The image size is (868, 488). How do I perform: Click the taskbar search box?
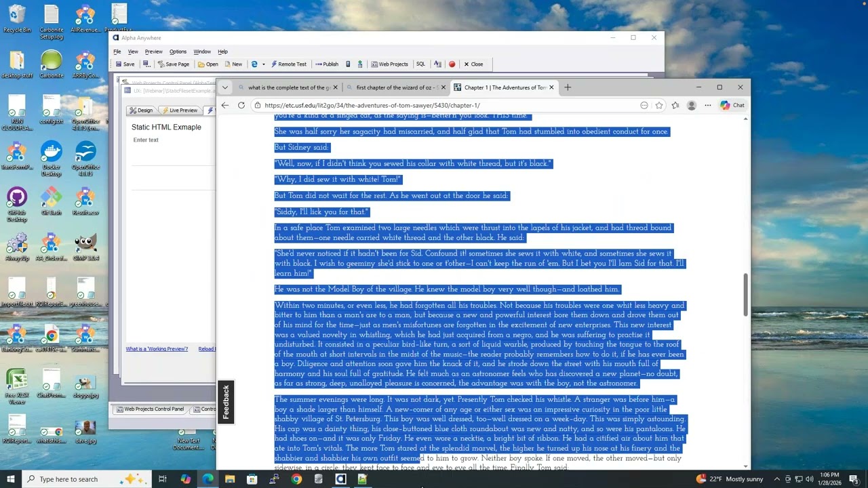pos(87,479)
